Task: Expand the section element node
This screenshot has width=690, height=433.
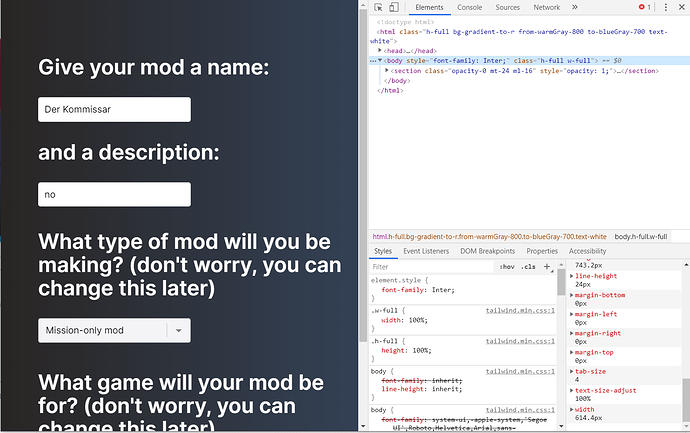Action: click(x=387, y=70)
